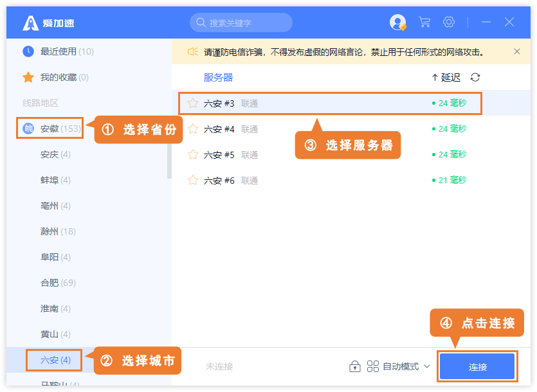The width and height of the screenshot is (537, 392).
Task: Select the 六安 #5 联通 server row
Action: (x=351, y=155)
